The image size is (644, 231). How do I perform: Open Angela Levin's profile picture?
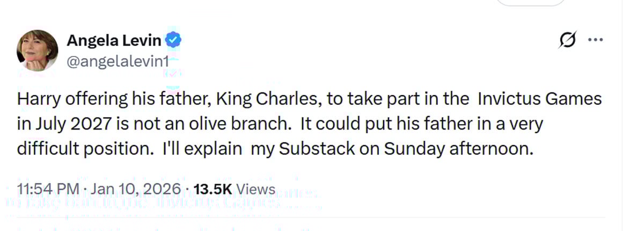coord(38,50)
